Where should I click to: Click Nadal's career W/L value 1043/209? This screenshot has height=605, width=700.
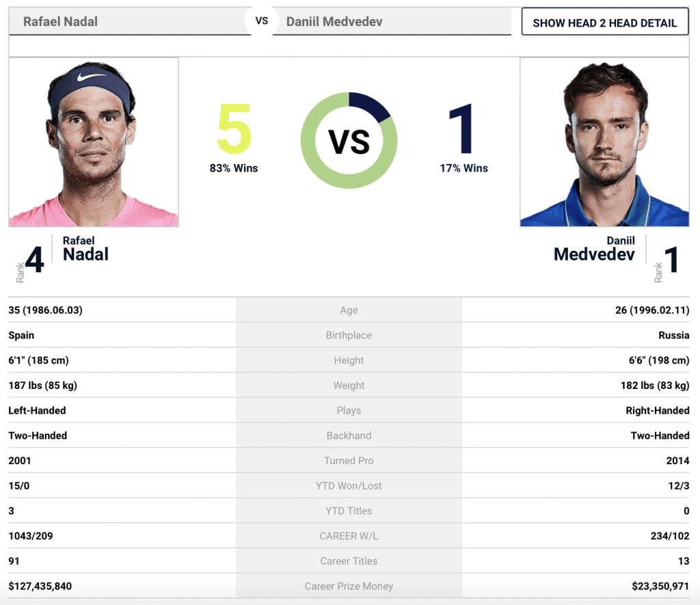[30, 536]
